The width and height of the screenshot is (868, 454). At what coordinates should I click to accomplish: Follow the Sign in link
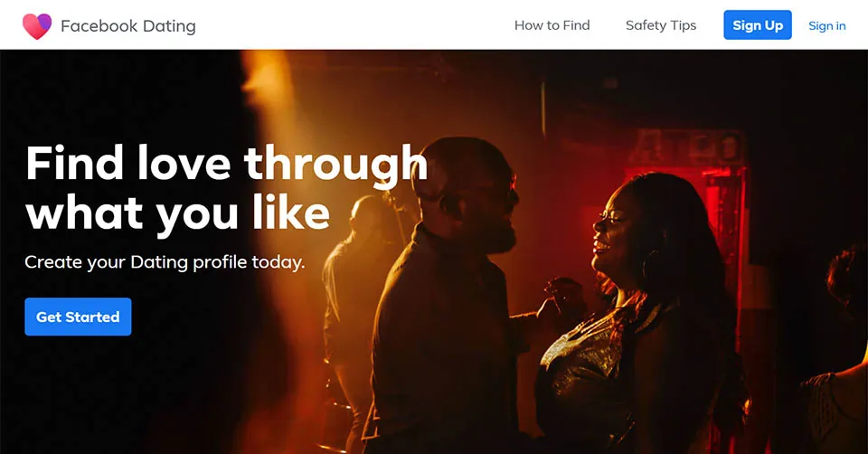pyautogui.click(x=827, y=25)
